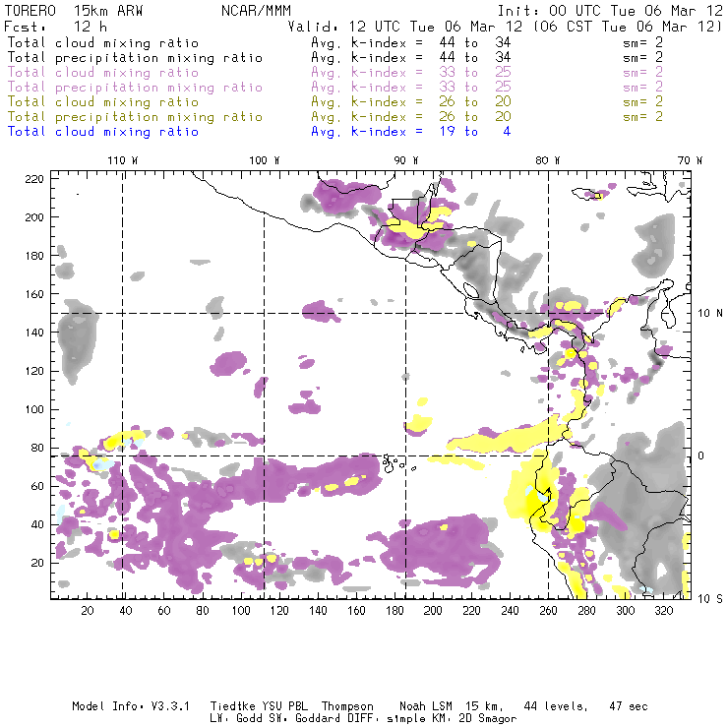Click the 'TORERO 15km ARW' title text
Viewport: 728px width, 728px height.
(74, 11)
